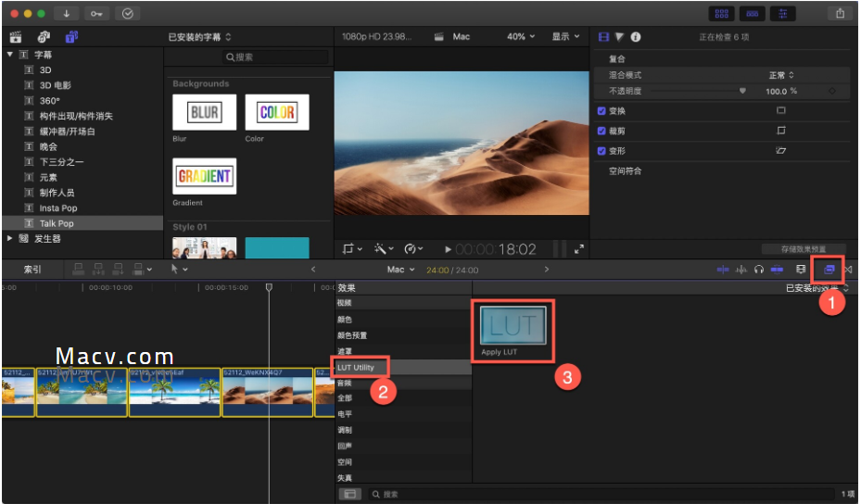Adjust the 不透明度 opacity slider
861x504 pixels.
[x=697, y=91]
